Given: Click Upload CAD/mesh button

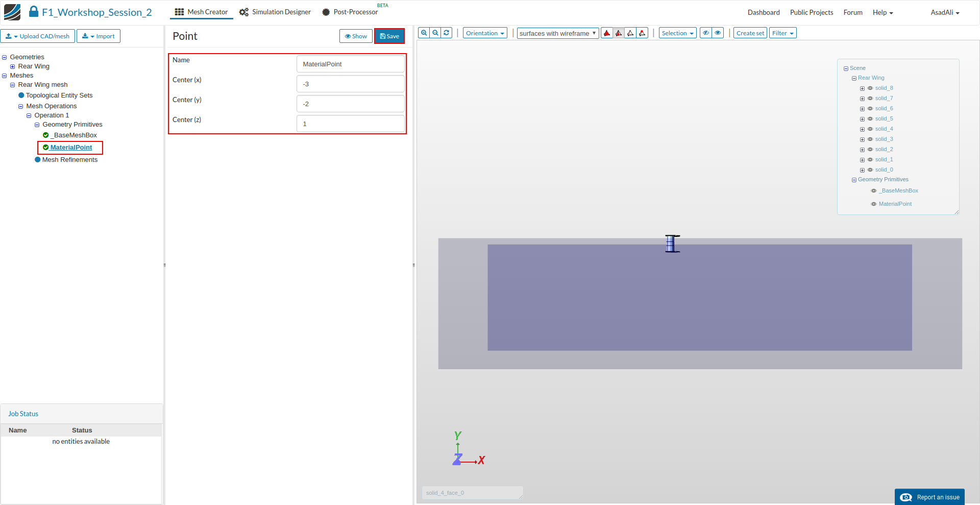Looking at the screenshot, I should (x=38, y=36).
